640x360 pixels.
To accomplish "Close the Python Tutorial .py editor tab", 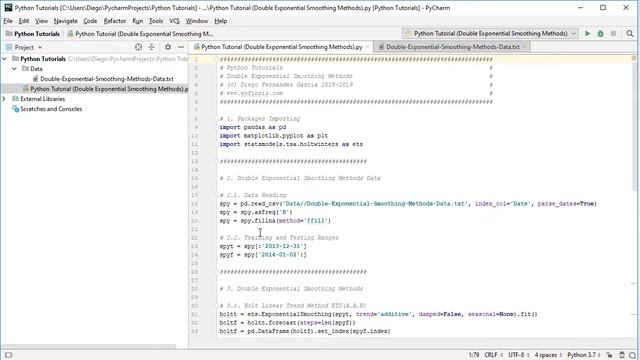I will point(367,47).
